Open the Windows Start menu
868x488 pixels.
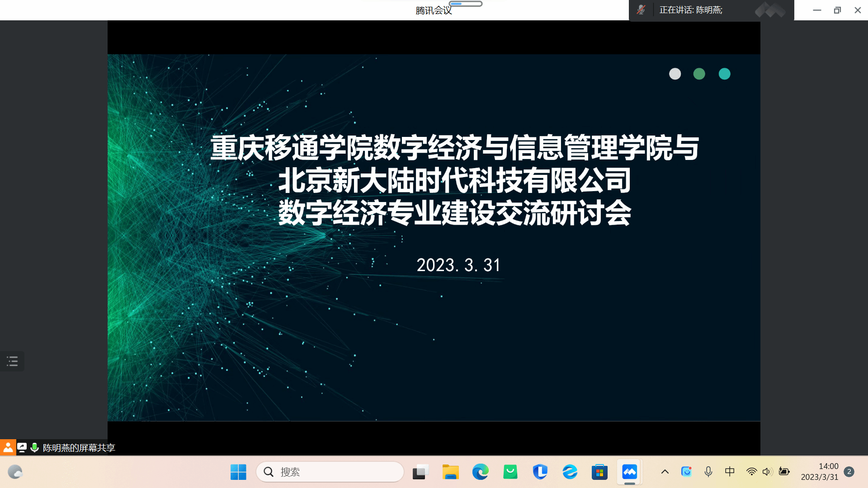point(238,472)
